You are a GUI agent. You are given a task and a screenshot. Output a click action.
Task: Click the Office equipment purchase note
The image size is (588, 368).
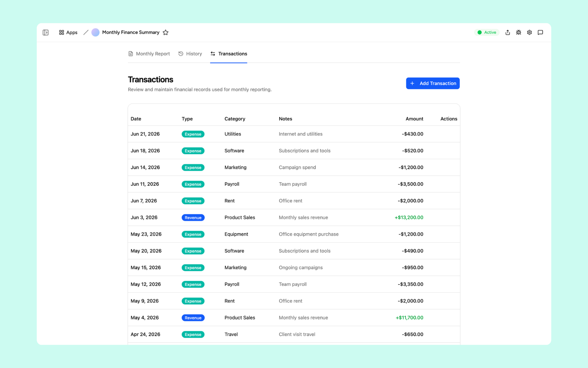[309, 234]
